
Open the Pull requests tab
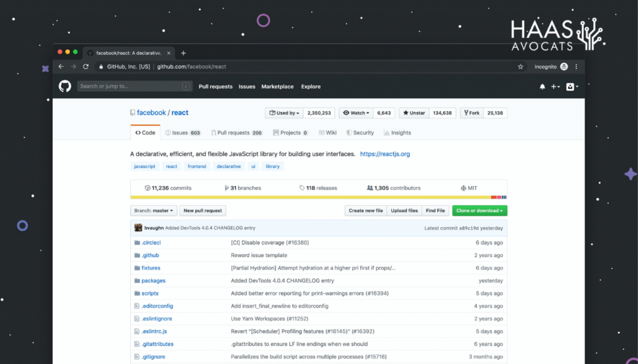click(237, 133)
